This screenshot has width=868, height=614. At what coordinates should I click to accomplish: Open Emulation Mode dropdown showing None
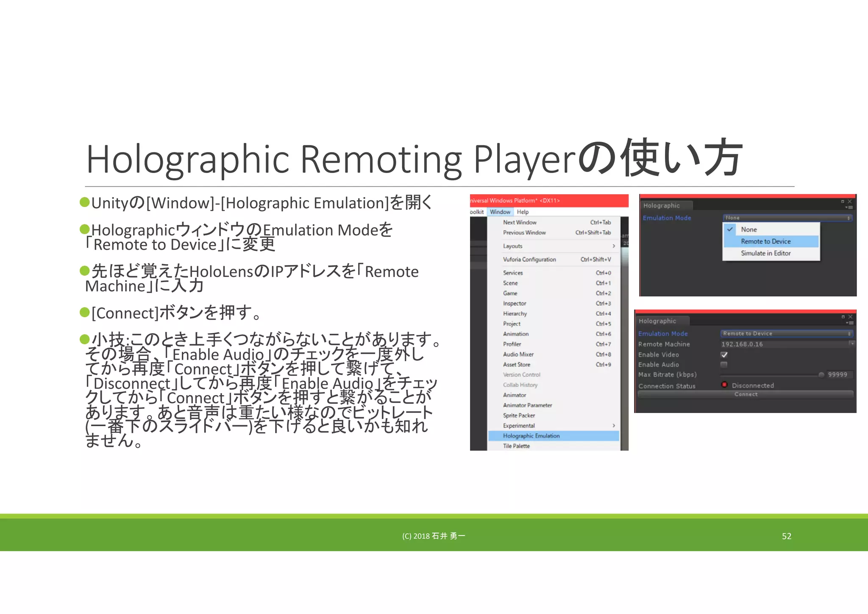point(787,218)
